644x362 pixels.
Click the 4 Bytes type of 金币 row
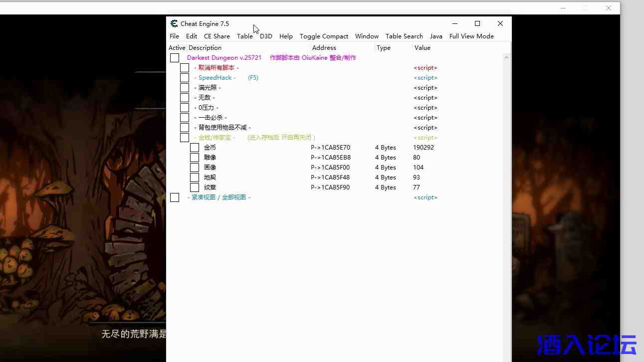(x=386, y=148)
